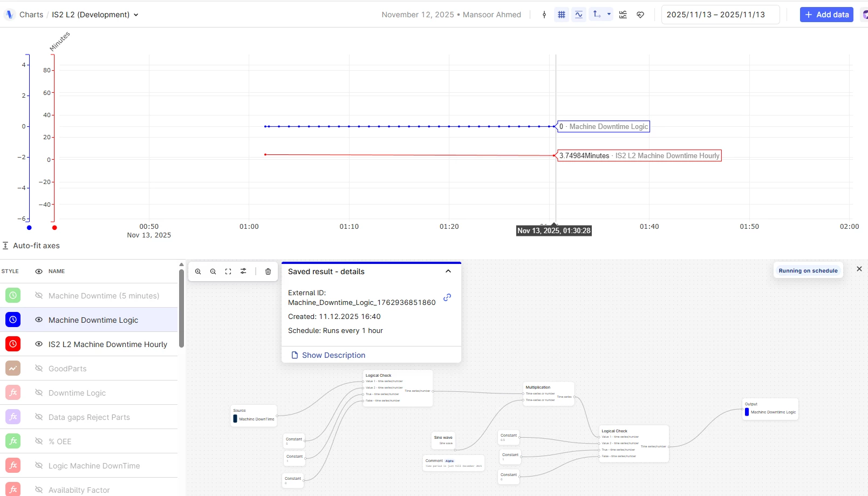Toggle visibility of IS2 L2 Machine Downtime Hourly
The width and height of the screenshot is (868, 496).
click(39, 344)
